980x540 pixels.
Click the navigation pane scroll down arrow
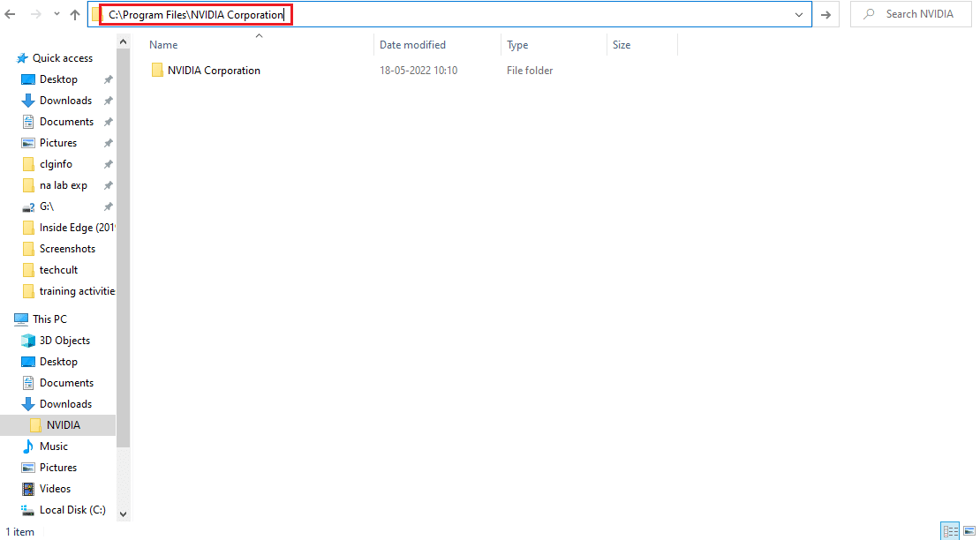pos(123,514)
